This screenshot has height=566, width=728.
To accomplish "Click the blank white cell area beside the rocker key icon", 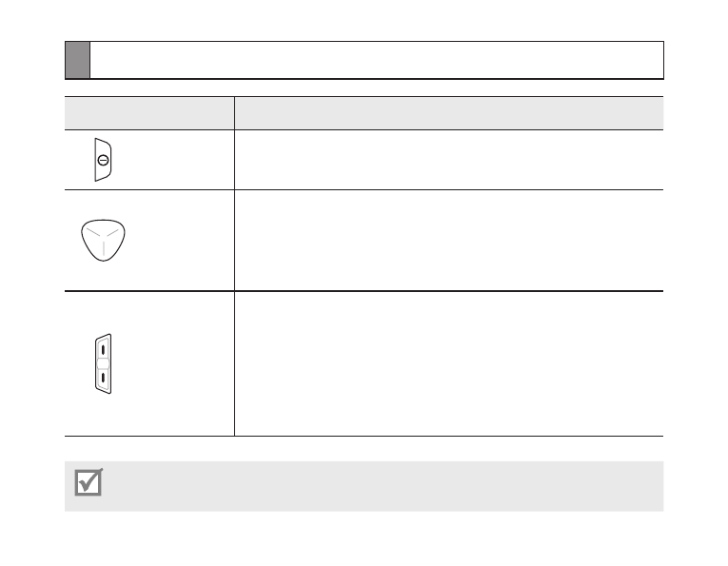I will coord(174,363).
